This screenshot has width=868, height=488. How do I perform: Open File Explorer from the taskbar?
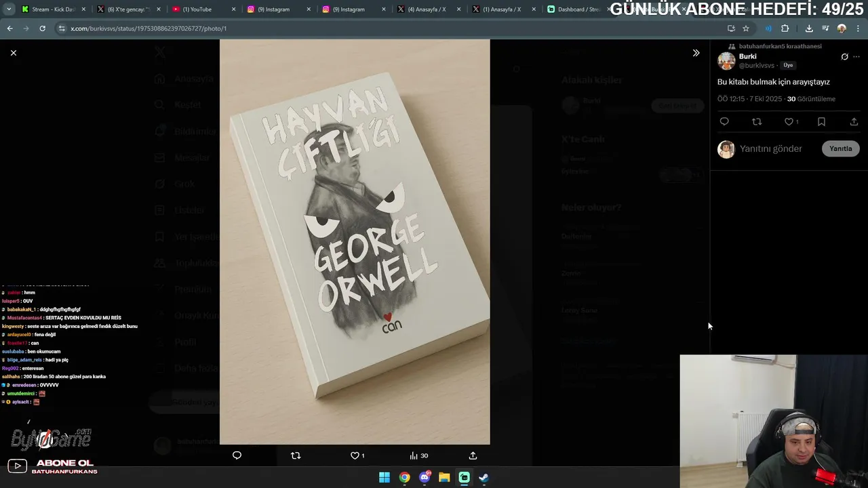[x=444, y=477]
